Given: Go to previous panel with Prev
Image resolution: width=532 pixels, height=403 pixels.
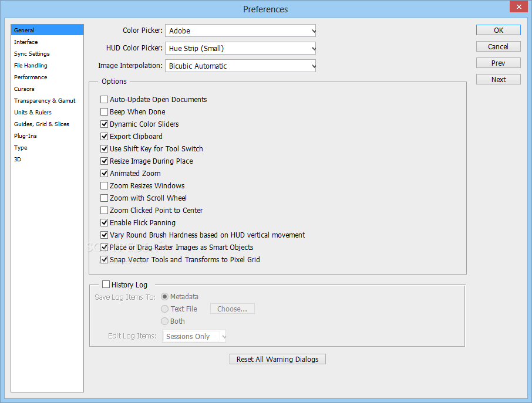Looking at the screenshot, I should coord(499,63).
